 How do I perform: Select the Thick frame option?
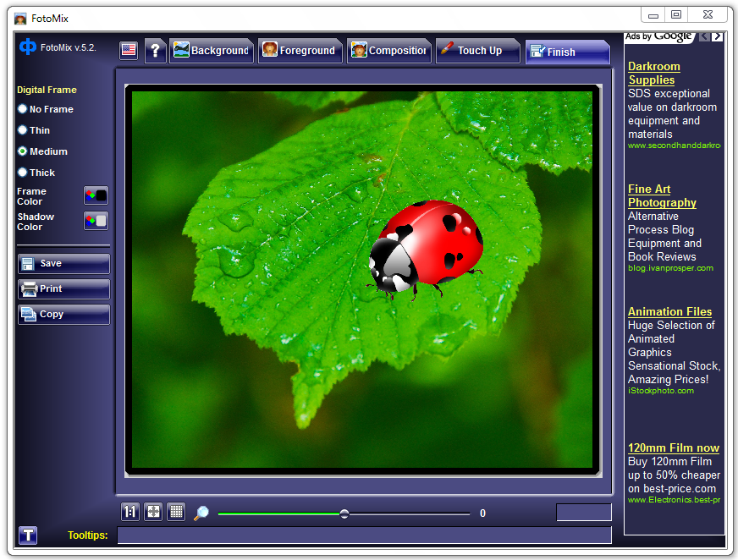tap(36, 173)
